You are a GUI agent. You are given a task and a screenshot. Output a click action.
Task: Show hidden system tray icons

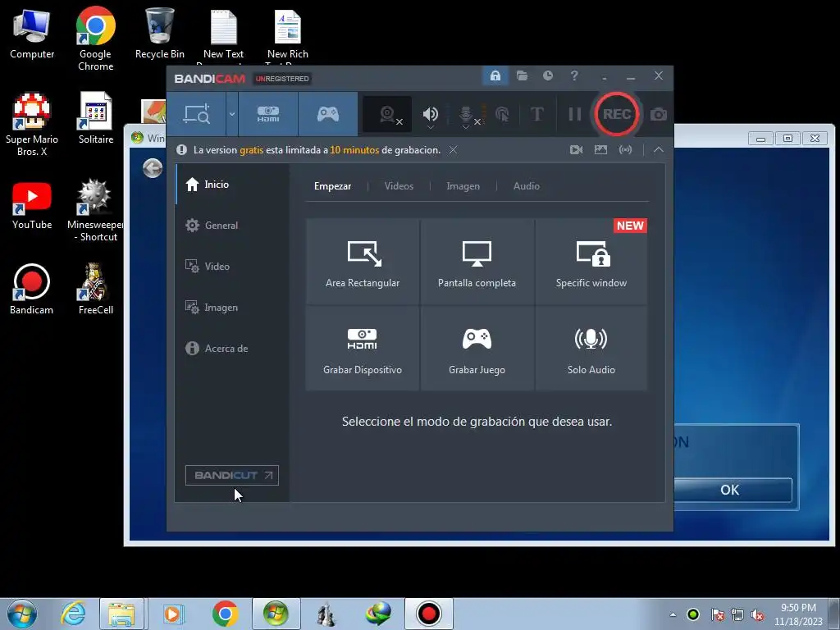click(673, 614)
